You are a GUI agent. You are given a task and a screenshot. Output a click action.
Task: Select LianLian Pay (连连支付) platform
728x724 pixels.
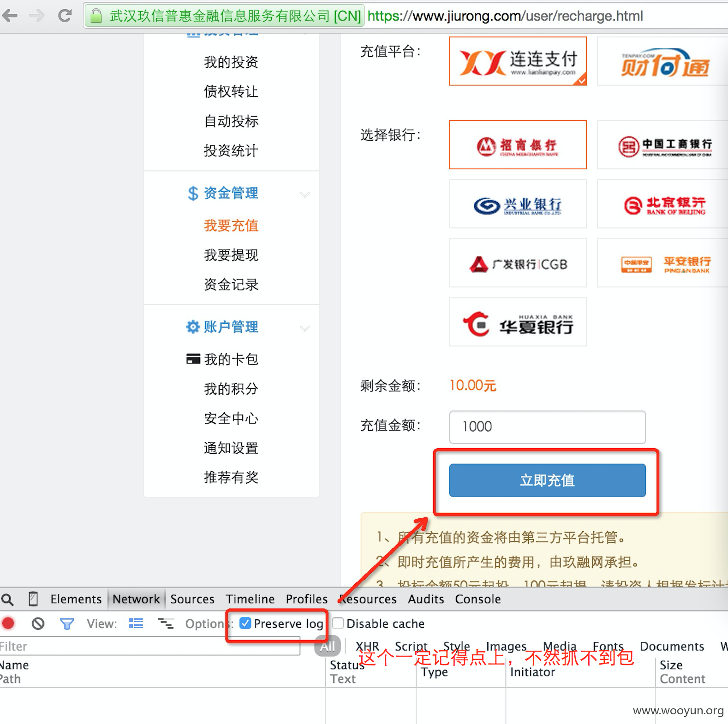click(518, 61)
